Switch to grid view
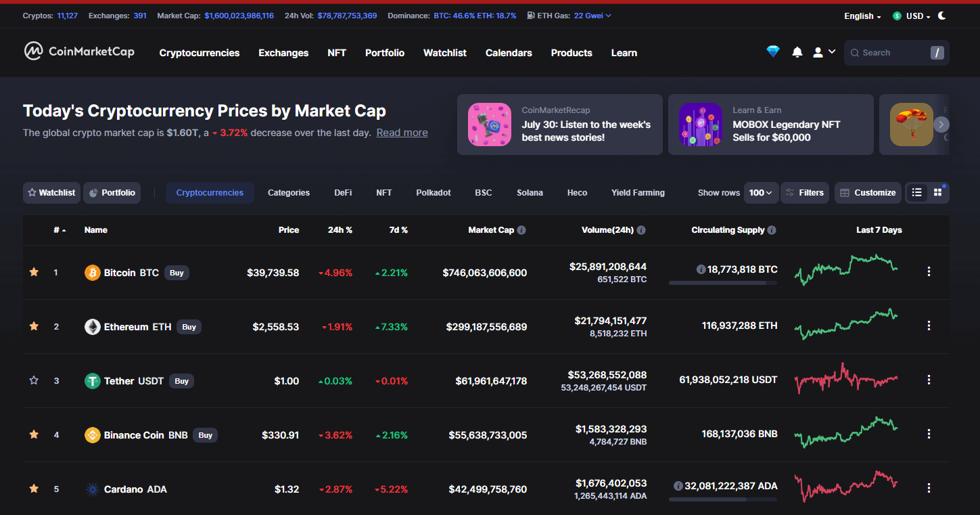This screenshot has width=980, height=515. coord(937,193)
